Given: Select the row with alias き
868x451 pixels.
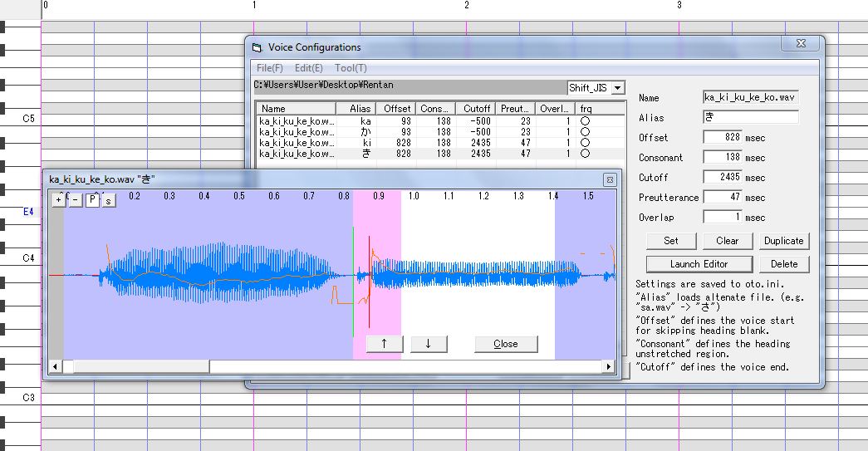Looking at the screenshot, I should pyautogui.click(x=440, y=154).
